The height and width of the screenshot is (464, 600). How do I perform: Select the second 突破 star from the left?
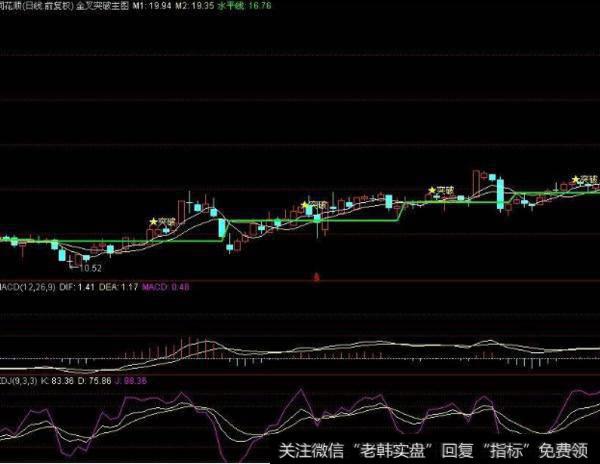306,206
